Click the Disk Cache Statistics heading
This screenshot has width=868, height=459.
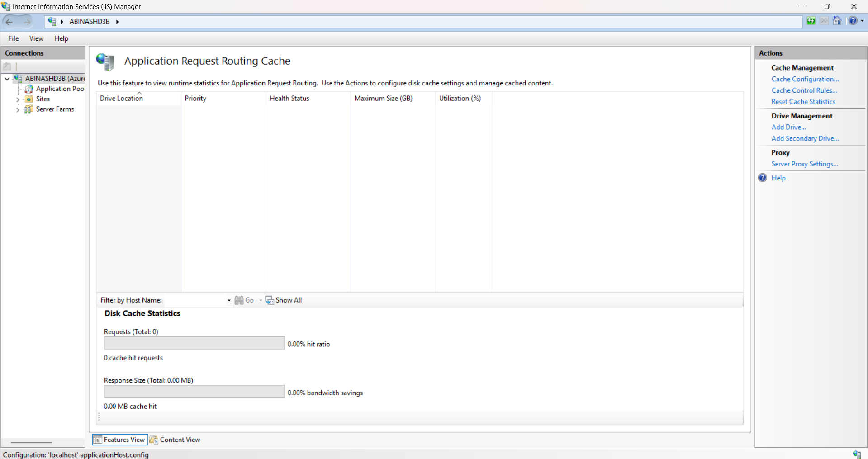pos(142,313)
